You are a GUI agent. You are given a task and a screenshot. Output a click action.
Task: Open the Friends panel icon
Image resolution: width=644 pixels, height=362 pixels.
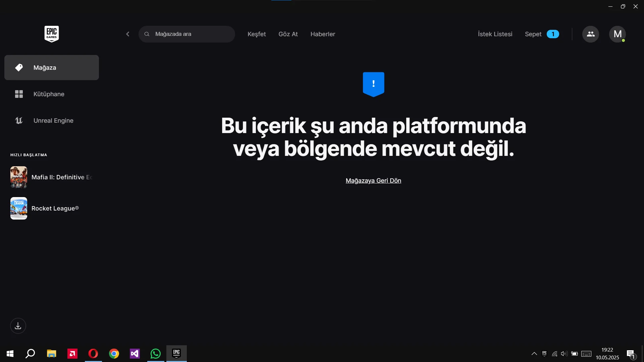click(x=591, y=34)
